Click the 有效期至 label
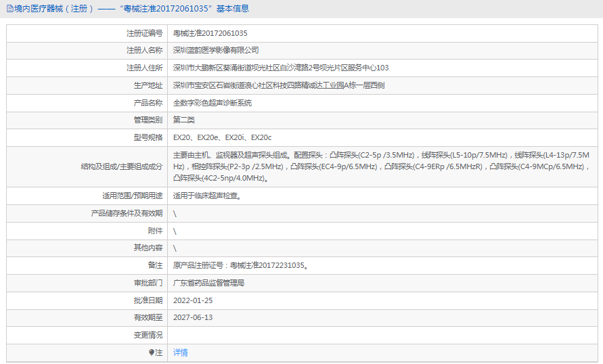This screenshot has width=603, height=364. (x=148, y=317)
